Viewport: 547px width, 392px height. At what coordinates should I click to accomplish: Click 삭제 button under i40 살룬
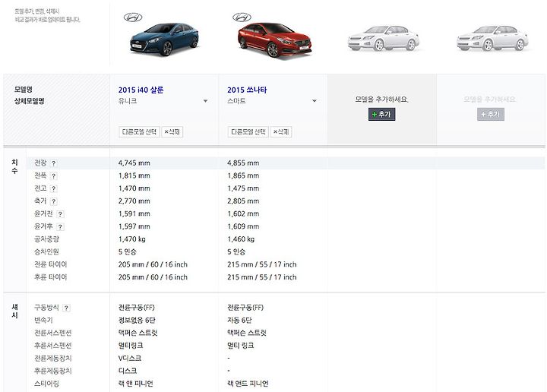coord(172,132)
